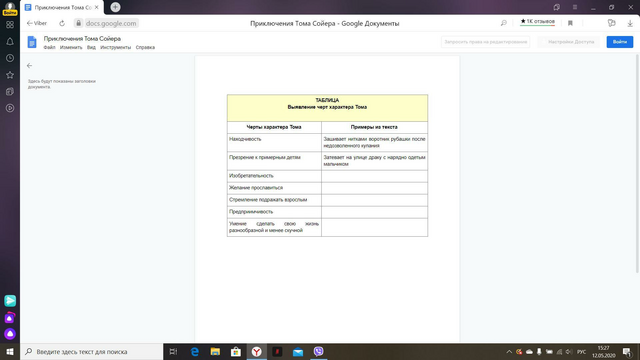Open the Mail app from the taskbar
Screen dimensions: 640x360
(298, 351)
